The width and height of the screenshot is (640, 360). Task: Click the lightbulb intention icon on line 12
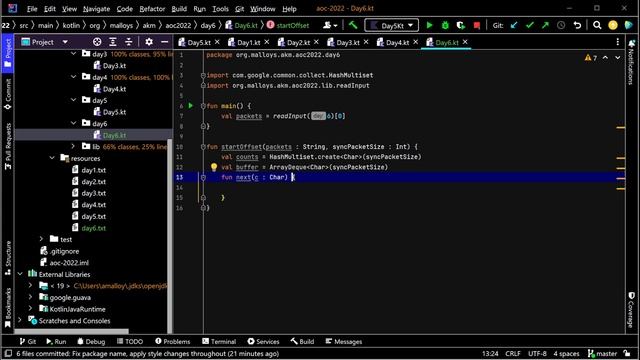click(214, 167)
